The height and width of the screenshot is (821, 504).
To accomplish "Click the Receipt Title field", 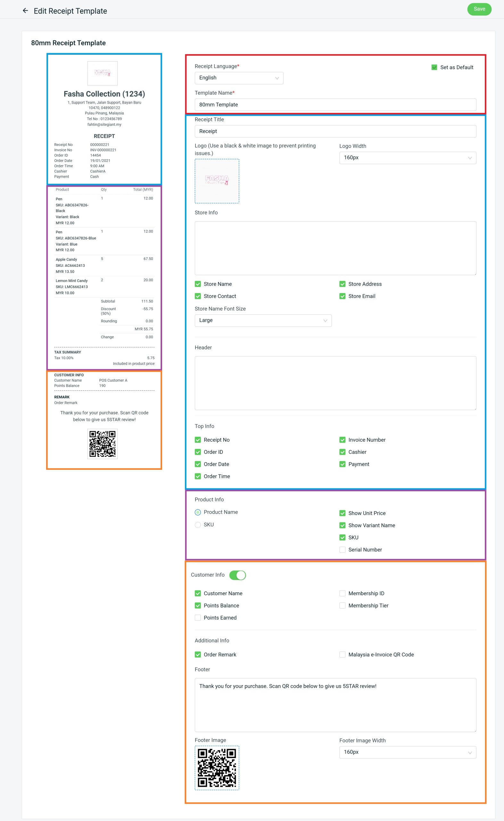I will (x=335, y=131).
